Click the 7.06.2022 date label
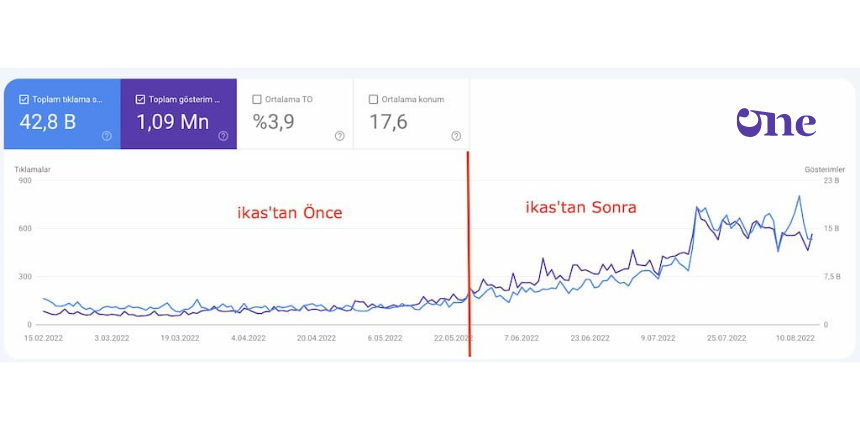Viewport: 860px width, 430px height. point(521,338)
